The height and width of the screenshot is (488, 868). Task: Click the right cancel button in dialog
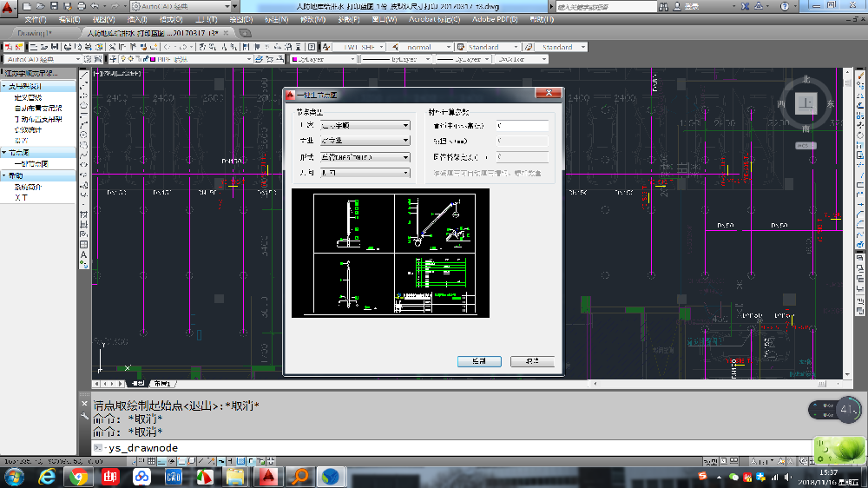tap(531, 361)
